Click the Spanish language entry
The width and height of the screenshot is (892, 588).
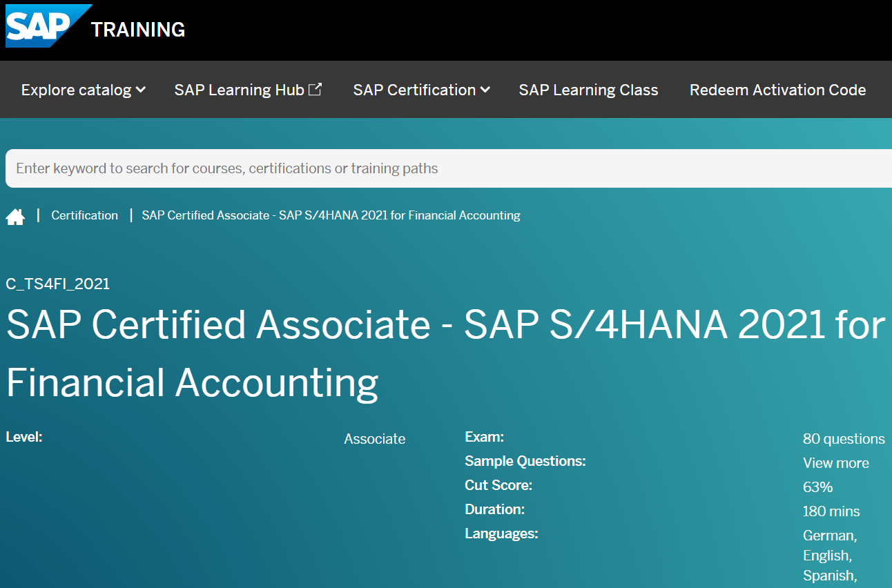(x=830, y=576)
